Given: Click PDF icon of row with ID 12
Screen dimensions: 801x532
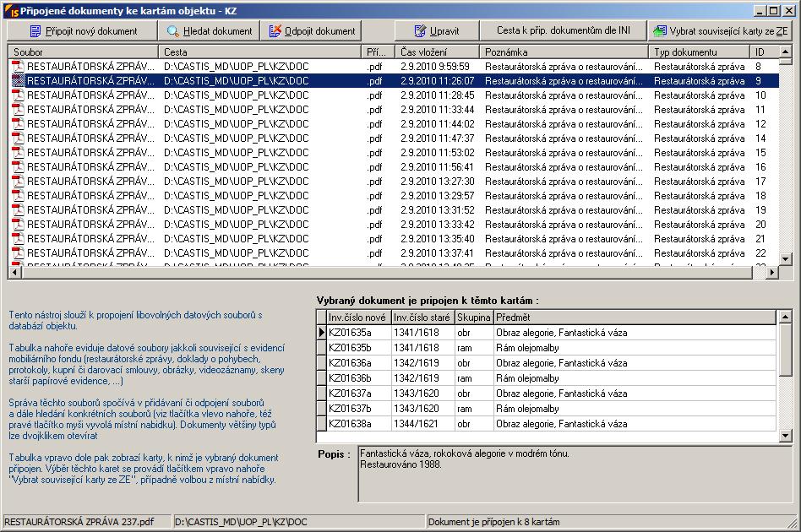Looking at the screenshot, I should pos(19,123).
